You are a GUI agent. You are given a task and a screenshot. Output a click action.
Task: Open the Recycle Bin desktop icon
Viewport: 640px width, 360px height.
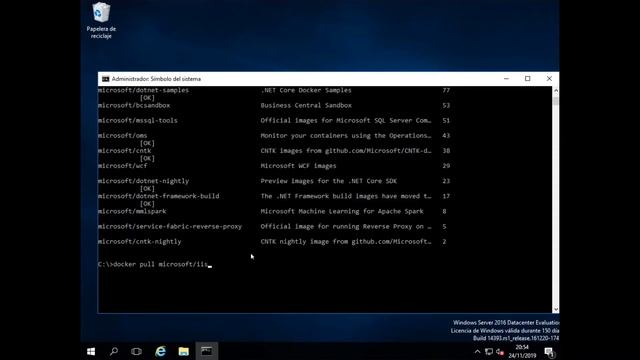click(x=101, y=20)
